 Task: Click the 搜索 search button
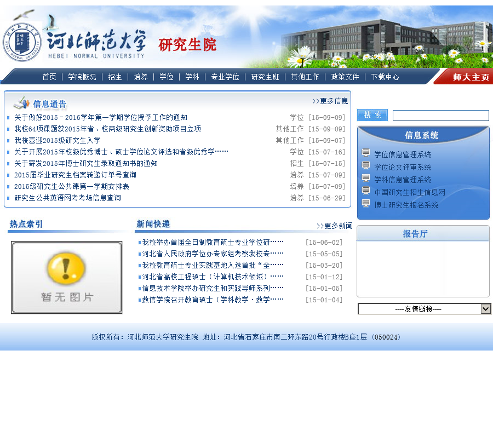pos(372,115)
